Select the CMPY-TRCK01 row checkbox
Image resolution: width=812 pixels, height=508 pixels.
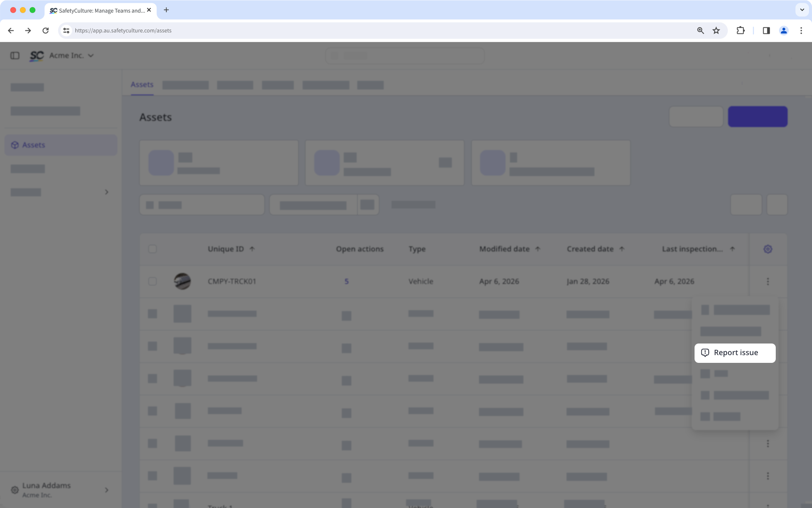[x=153, y=281]
